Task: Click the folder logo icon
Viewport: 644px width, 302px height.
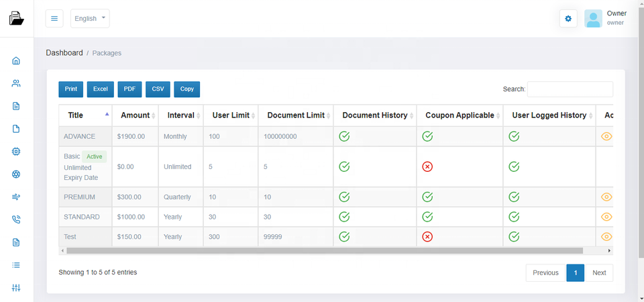Action: click(16, 19)
